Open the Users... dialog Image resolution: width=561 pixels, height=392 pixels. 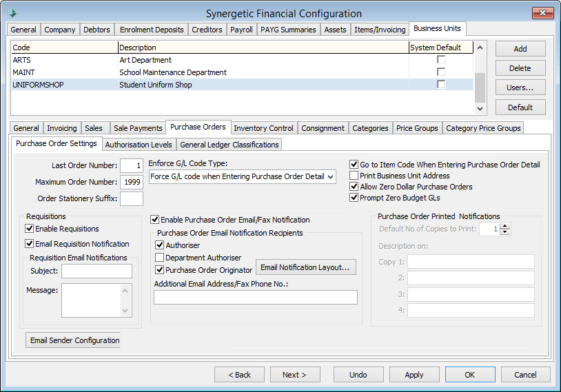(x=520, y=87)
